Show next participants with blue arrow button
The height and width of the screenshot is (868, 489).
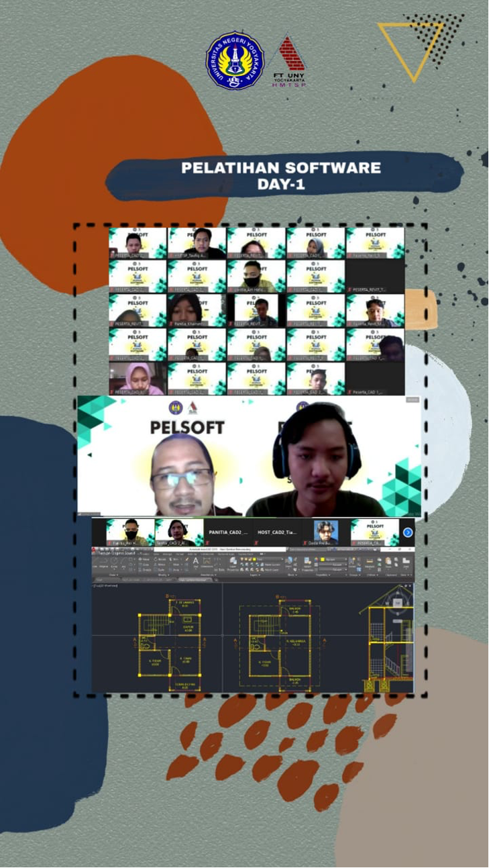pos(407,532)
